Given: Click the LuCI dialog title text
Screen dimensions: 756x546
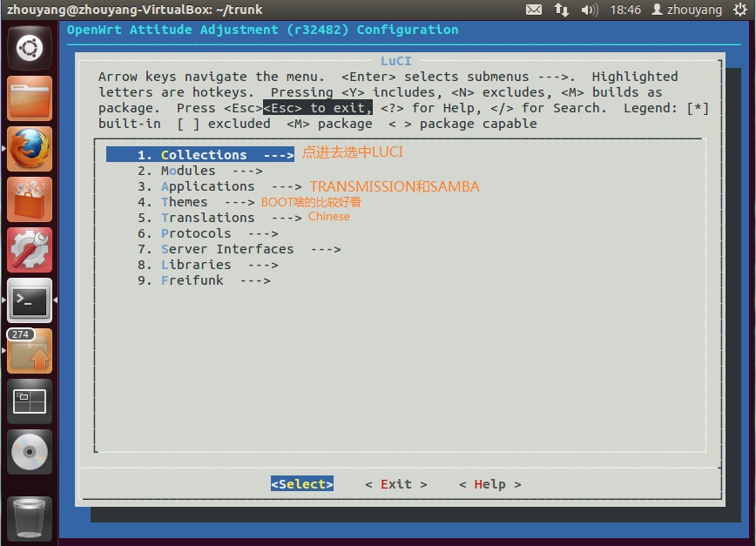Looking at the screenshot, I should click(x=395, y=61).
